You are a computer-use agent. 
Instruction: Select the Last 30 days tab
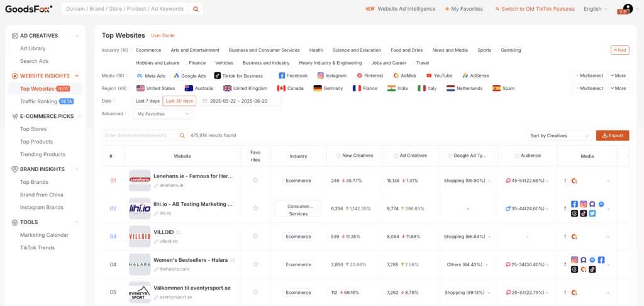click(179, 101)
